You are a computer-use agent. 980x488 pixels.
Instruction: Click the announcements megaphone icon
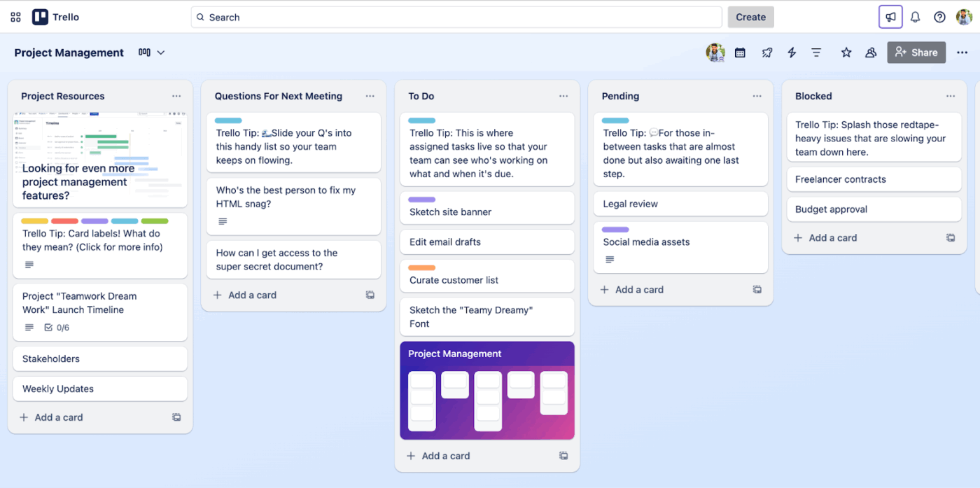[x=890, y=16]
